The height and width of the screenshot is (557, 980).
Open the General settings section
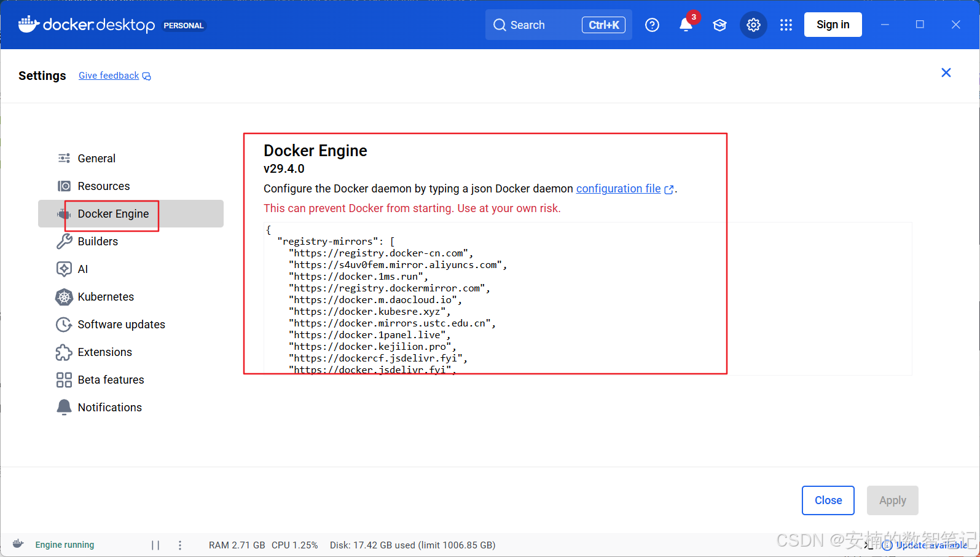[x=131, y=159]
